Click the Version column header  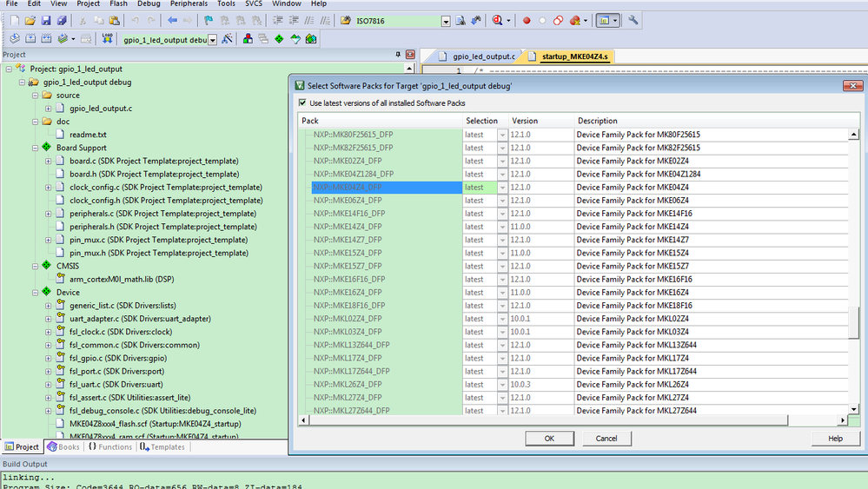point(540,121)
